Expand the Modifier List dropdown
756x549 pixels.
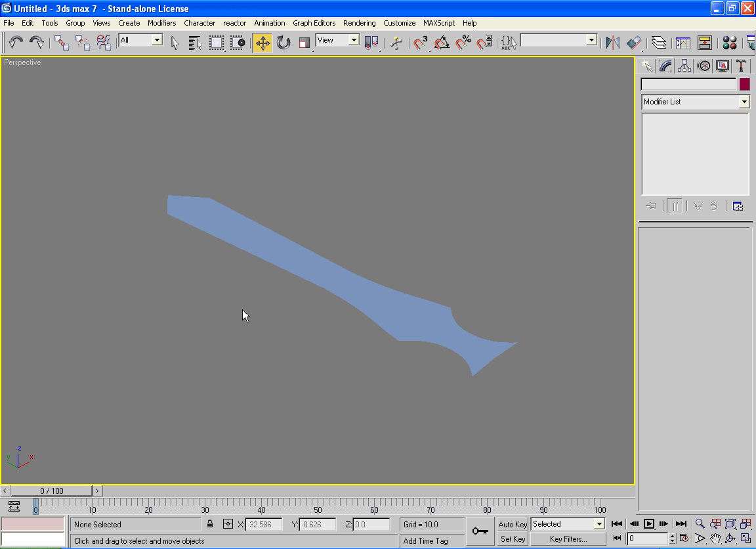coord(744,102)
